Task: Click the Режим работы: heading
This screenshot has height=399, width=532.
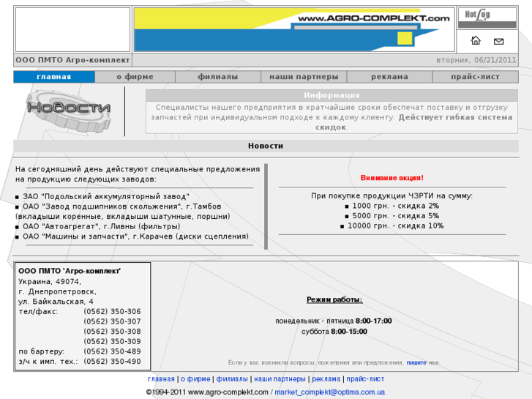Action: pyautogui.click(x=334, y=300)
